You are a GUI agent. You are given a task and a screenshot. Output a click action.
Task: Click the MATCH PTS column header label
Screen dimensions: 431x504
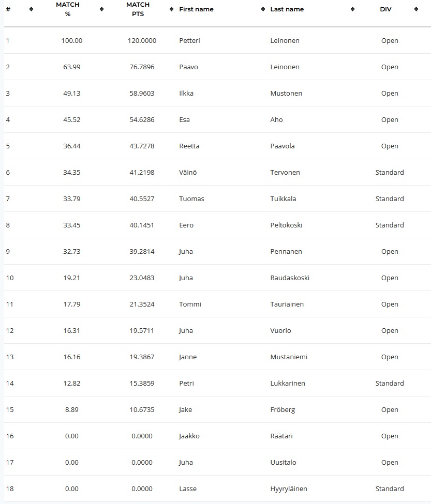[x=138, y=9]
